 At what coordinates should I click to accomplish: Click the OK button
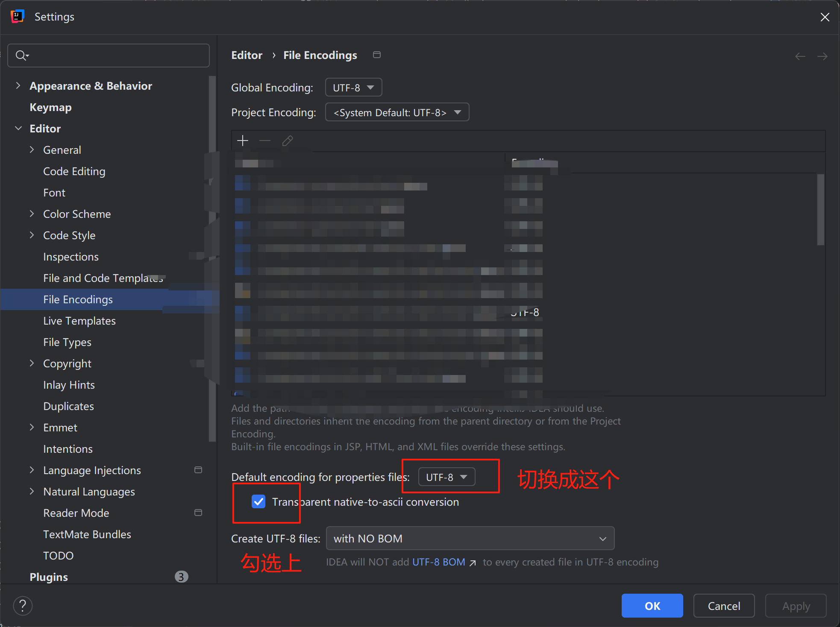pyautogui.click(x=652, y=606)
